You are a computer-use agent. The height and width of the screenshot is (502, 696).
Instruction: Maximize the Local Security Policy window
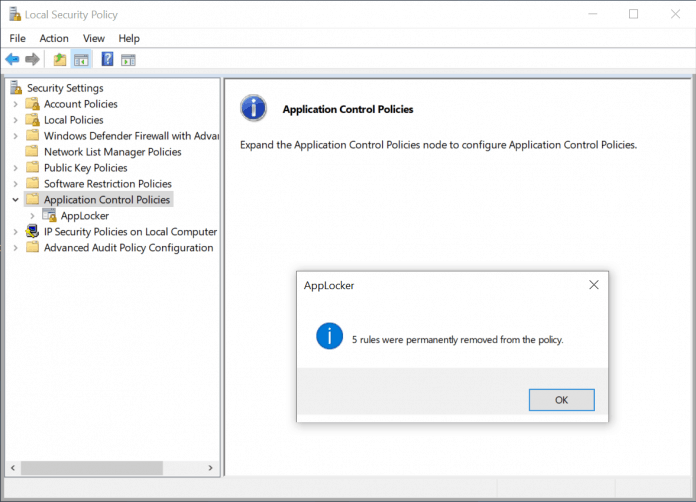point(633,14)
